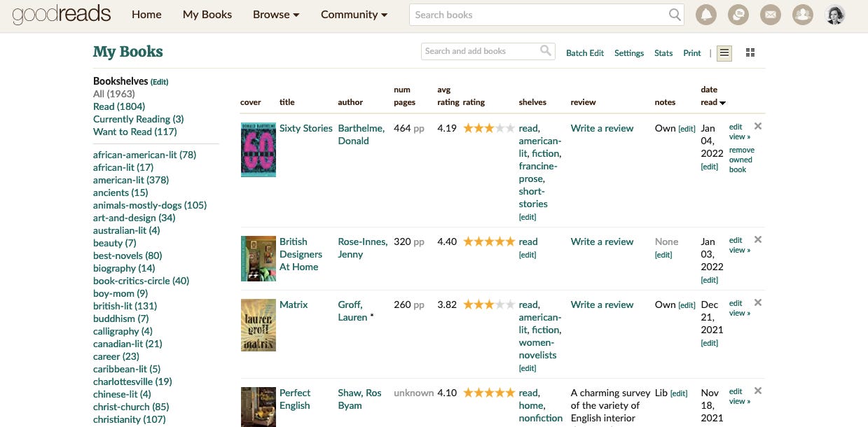Click the Print link
This screenshot has height=427, width=868.
[x=692, y=53]
